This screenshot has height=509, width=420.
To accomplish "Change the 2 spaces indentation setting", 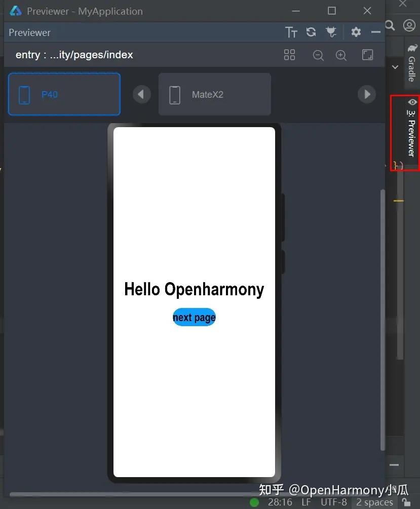I will (x=374, y=502).
